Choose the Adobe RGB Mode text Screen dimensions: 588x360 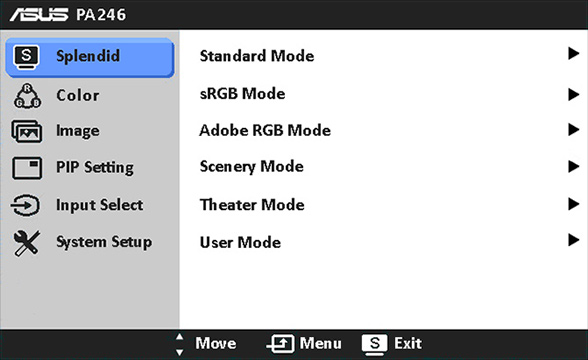coord(265,130)
